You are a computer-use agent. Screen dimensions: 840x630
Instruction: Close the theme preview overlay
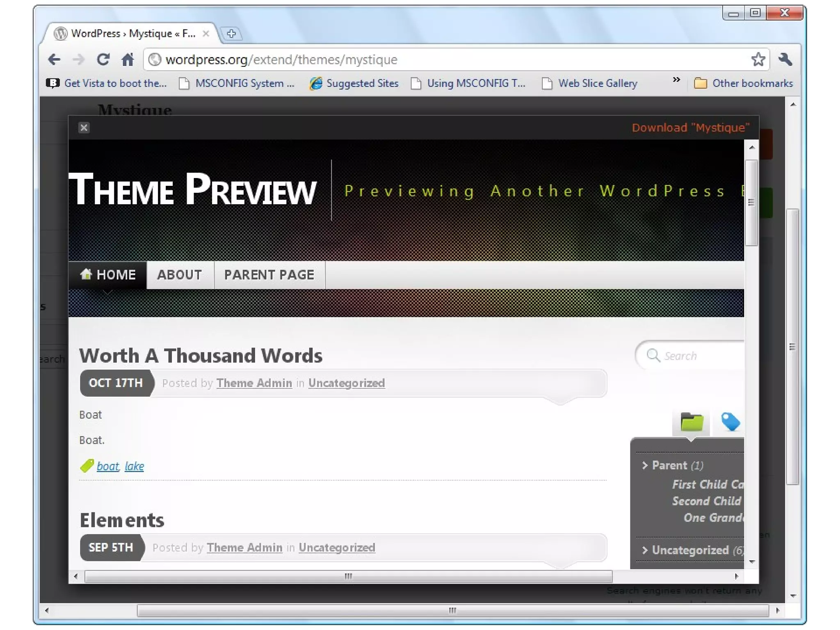pos(84,128)
